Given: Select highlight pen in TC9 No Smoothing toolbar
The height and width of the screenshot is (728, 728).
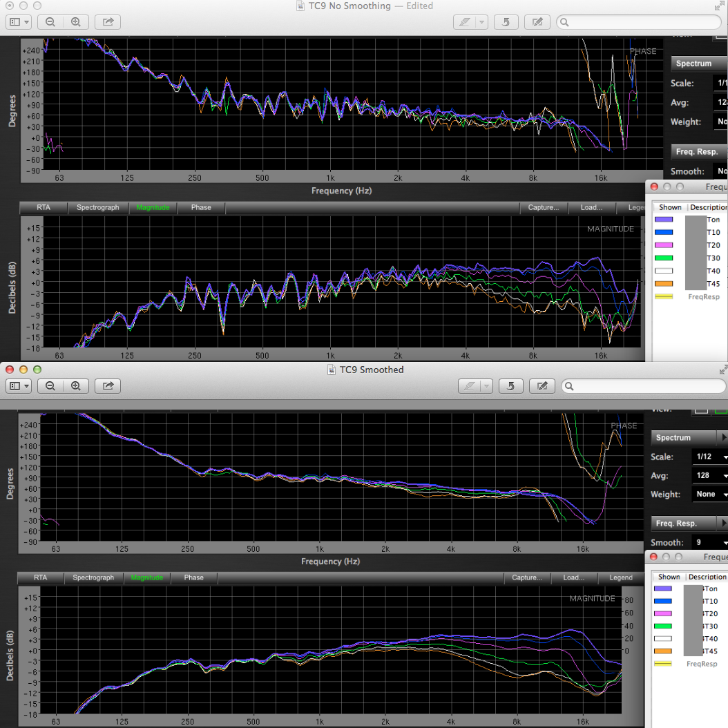Looking at the screenshot, I should point(465,22).
